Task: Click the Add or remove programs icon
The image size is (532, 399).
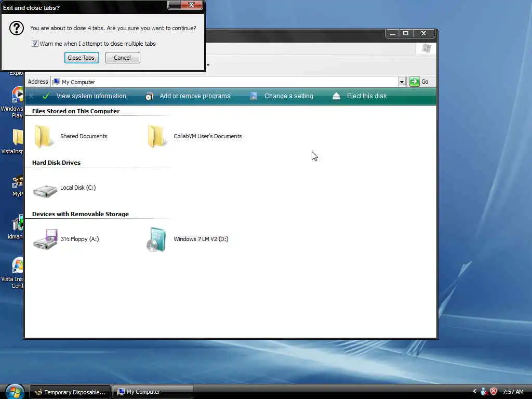Action: 149,96
